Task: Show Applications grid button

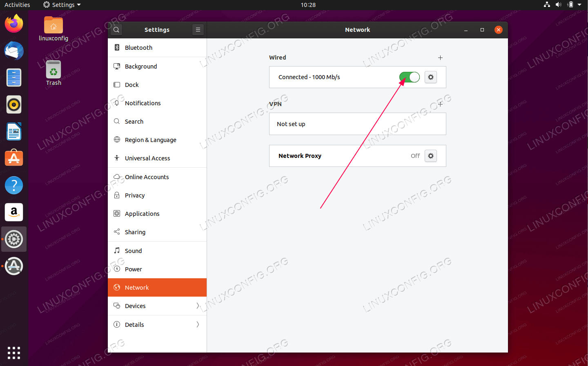Action: coord(14,353)
